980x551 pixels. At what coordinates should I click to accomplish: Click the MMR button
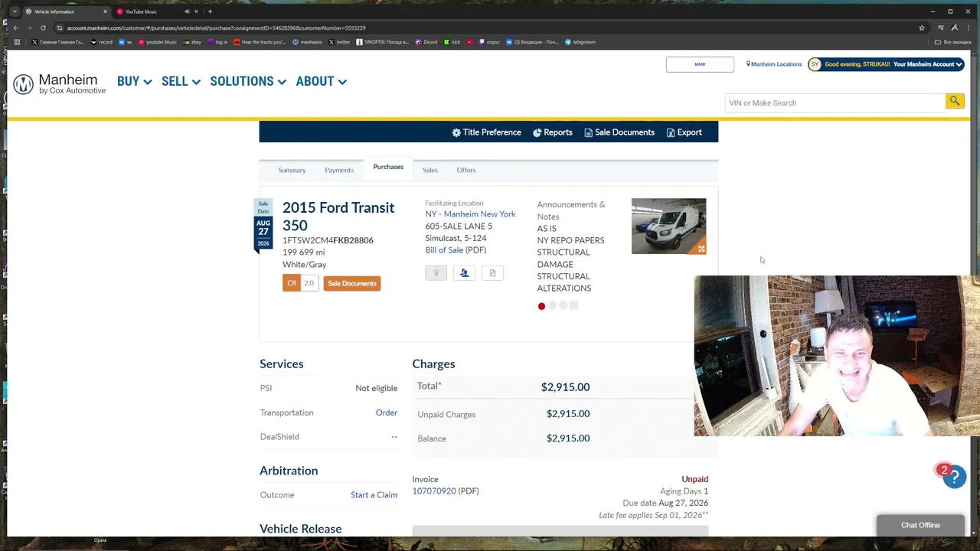700,64
